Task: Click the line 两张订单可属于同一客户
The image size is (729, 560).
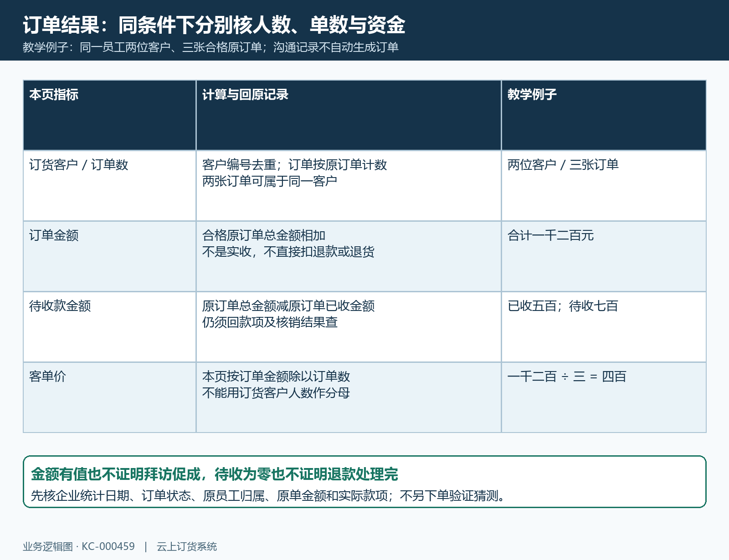Action: point(270,181)
